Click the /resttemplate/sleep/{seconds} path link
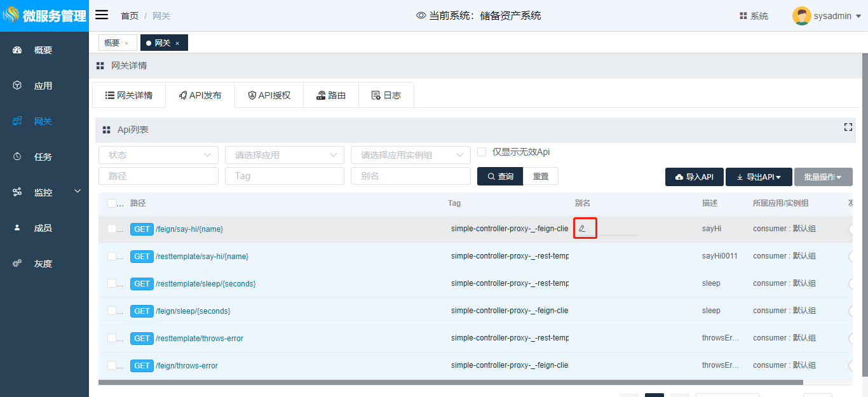868x397 pixels. [x=205, y=284]
